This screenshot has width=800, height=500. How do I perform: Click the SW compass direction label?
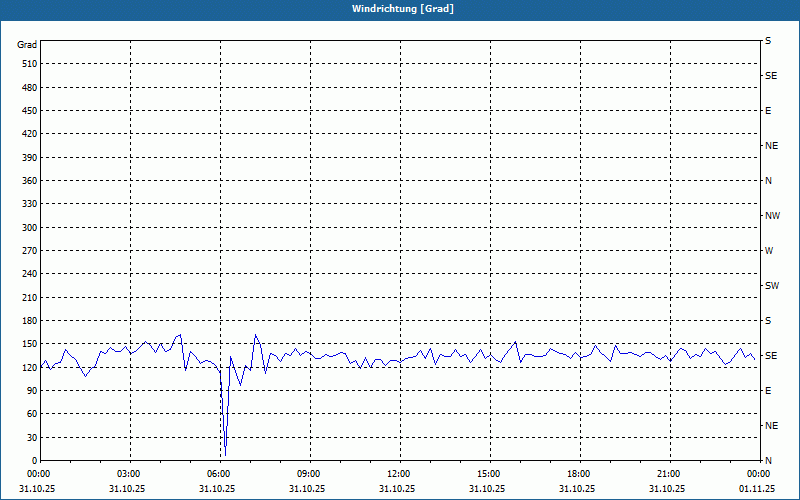772,286
